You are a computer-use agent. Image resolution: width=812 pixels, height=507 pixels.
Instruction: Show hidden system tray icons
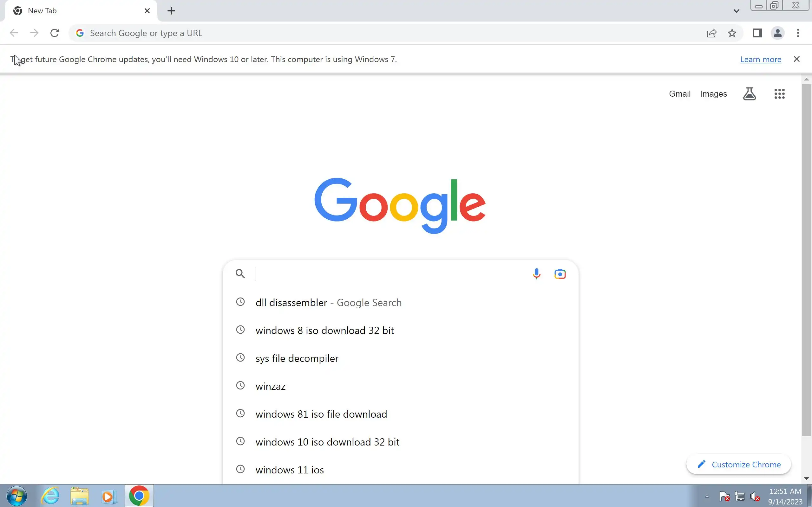pyautogui.click(x=707, y=497)
